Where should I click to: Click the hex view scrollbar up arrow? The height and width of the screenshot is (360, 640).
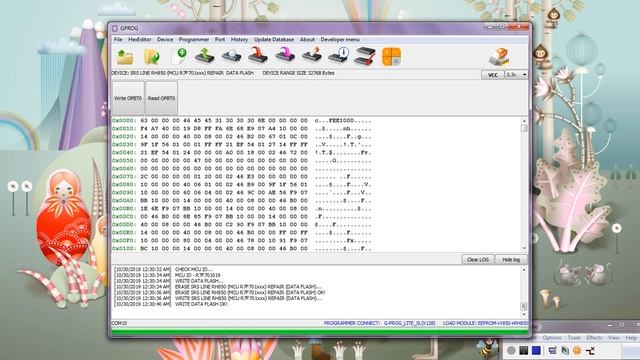tap(524, 121)
